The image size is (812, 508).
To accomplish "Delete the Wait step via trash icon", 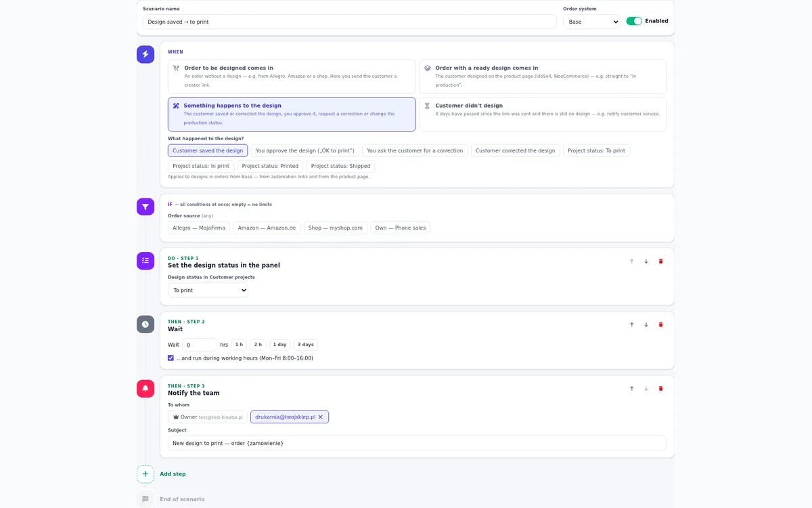I will click(x=661, y=325).
